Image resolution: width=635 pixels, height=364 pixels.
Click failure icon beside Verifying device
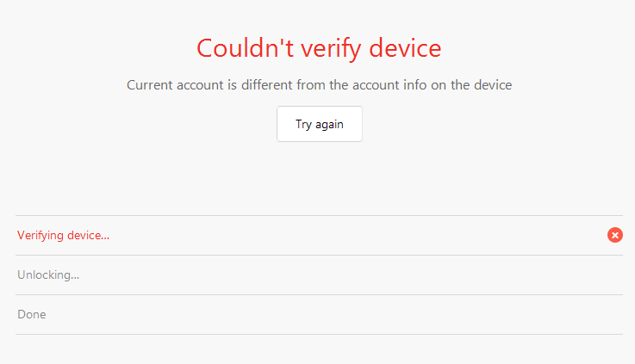pos(614,235)
